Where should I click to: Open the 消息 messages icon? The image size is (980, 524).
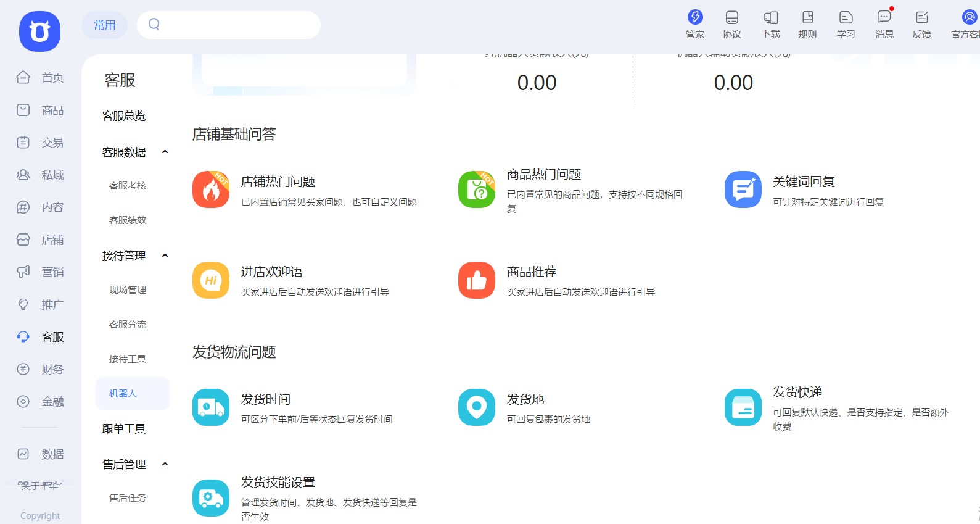point(884,17)
